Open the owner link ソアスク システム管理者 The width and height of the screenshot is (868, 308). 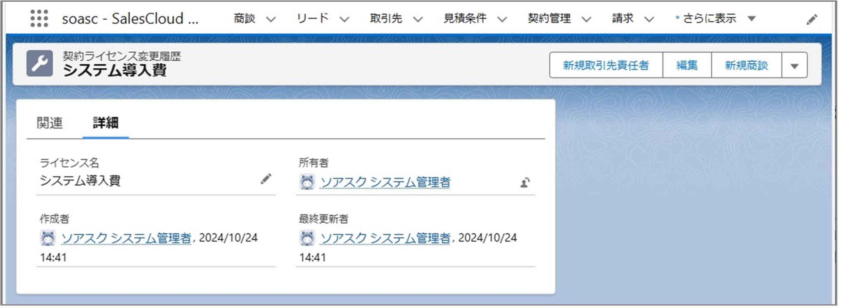[385, 183]
